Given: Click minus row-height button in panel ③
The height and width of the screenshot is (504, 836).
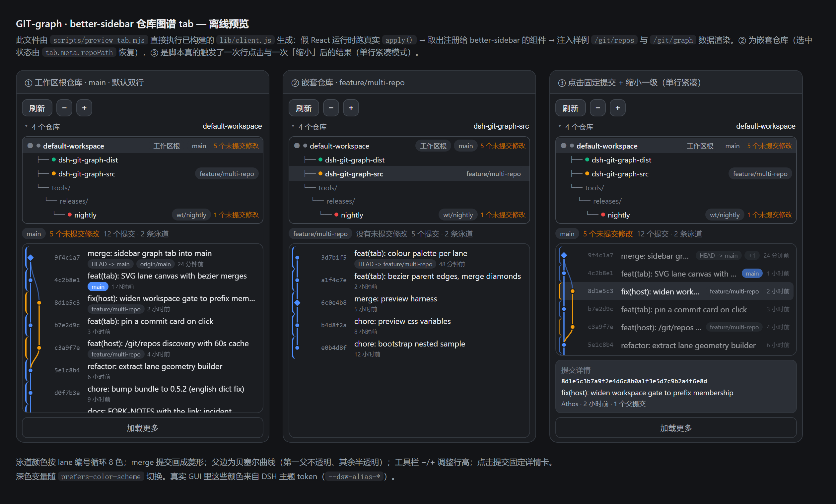Looking at the screenshot, I should tap(597, 108).
